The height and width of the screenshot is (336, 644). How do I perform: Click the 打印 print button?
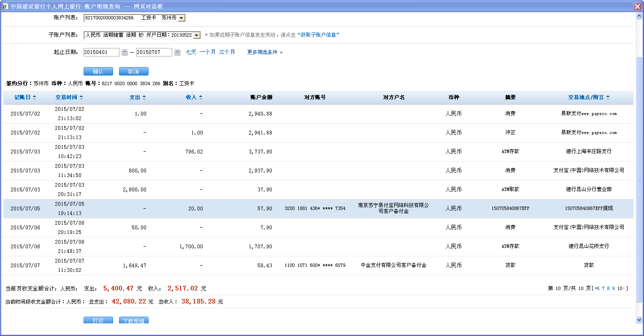point(98,320)
